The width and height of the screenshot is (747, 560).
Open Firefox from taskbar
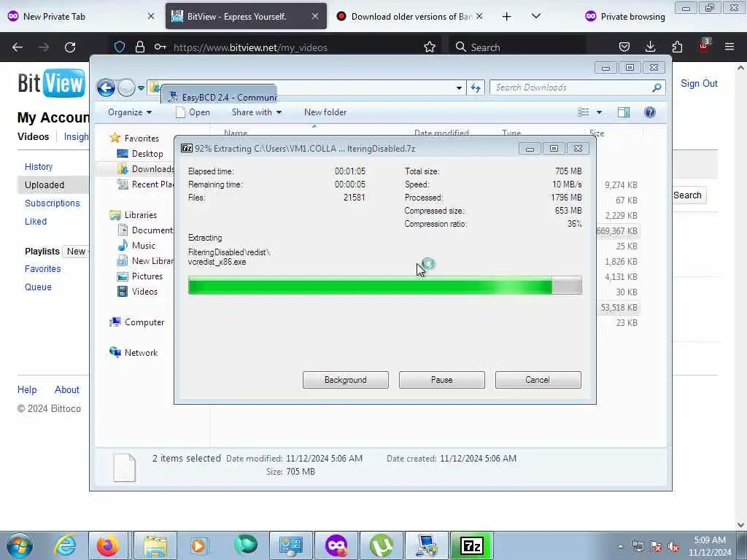point(108,545)
